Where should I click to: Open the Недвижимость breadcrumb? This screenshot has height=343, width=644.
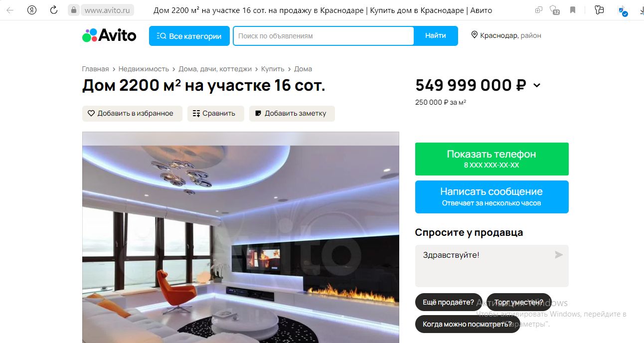(x=144, y=69)
